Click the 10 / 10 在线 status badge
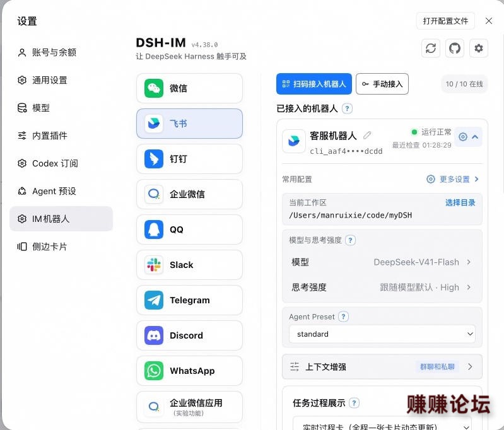 pos(464,84)
